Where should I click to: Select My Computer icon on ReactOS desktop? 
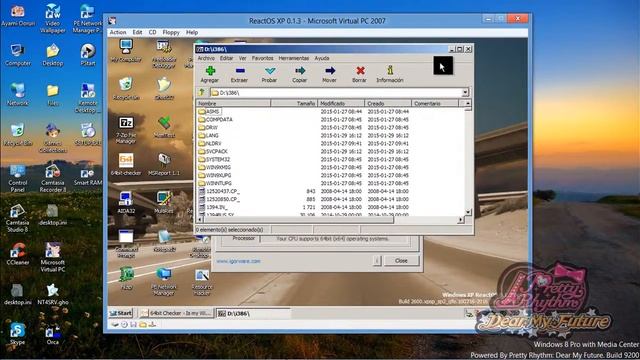tap(126, 51)
